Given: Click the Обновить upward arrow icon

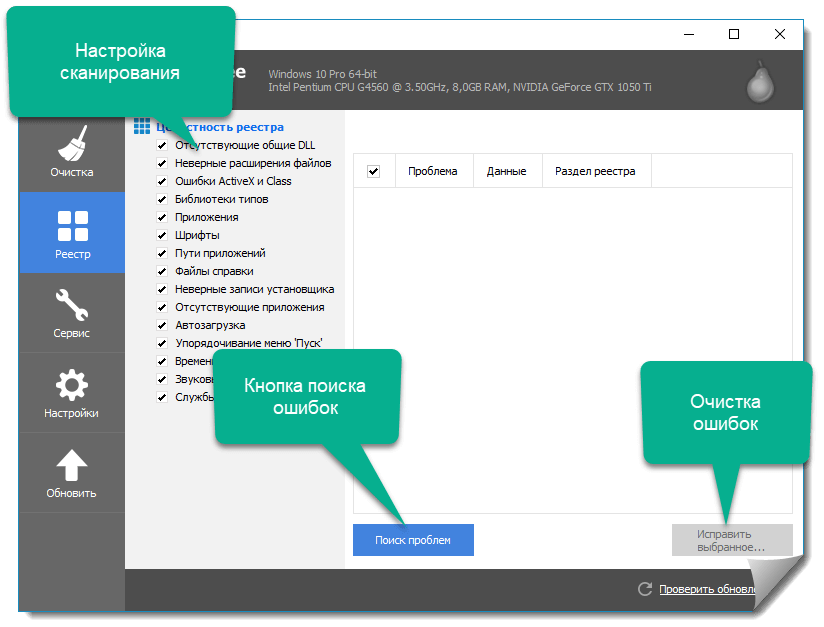Looking at the screenshot, I should point(72,466).
